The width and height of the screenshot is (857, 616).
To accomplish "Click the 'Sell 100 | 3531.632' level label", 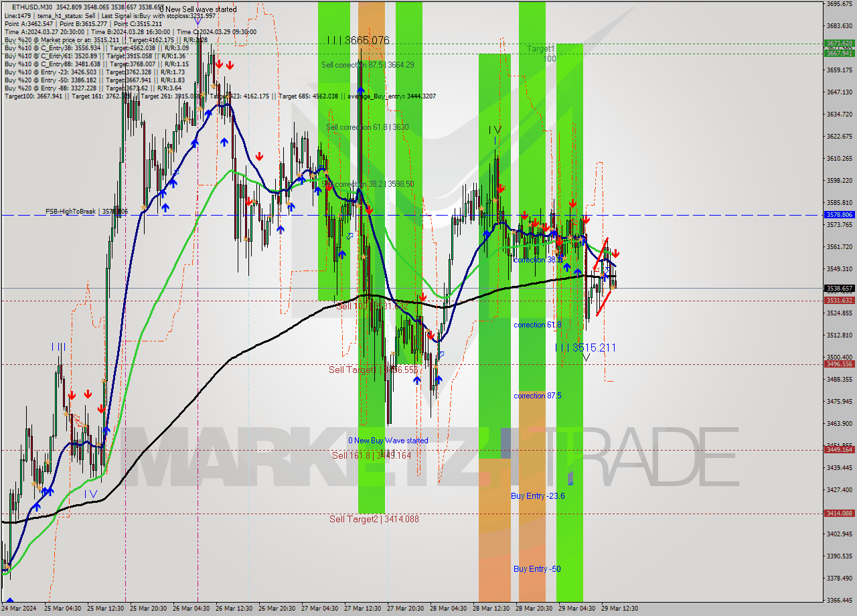I will pos(372,306).
